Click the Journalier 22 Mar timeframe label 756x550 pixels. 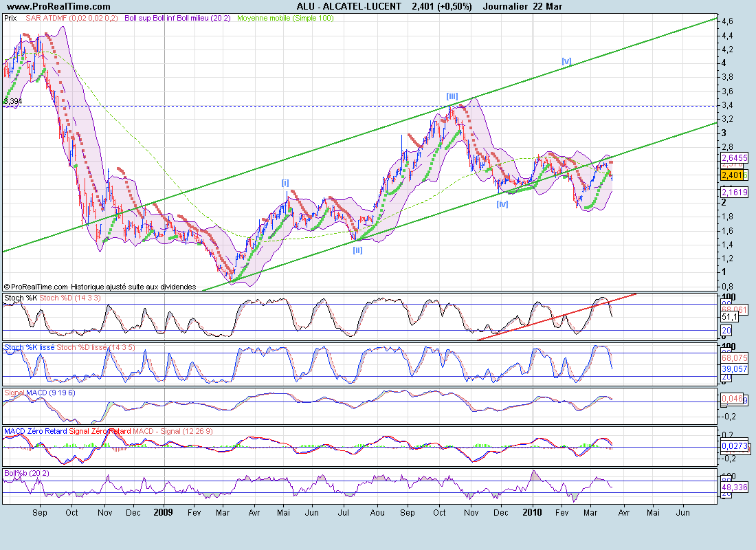coord(522,6)
